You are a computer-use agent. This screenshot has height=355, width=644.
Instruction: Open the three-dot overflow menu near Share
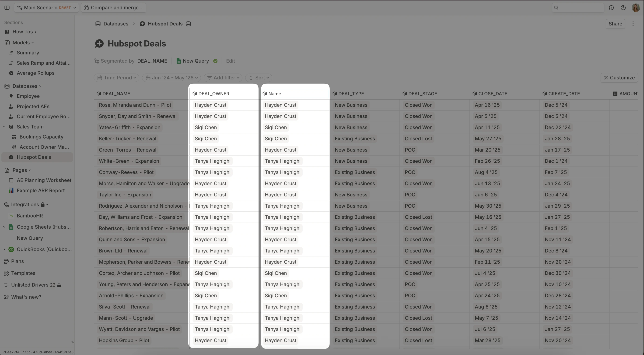pyautogui.click(x=633, y=24)
